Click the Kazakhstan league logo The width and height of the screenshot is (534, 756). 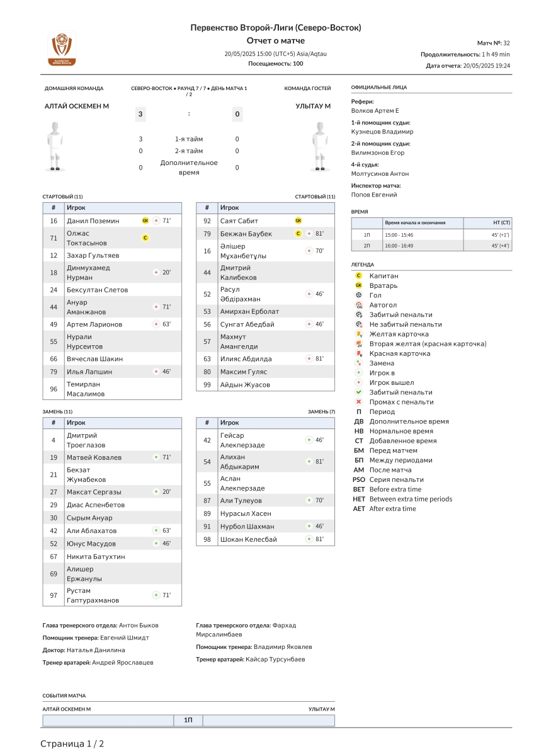(62, 49)
